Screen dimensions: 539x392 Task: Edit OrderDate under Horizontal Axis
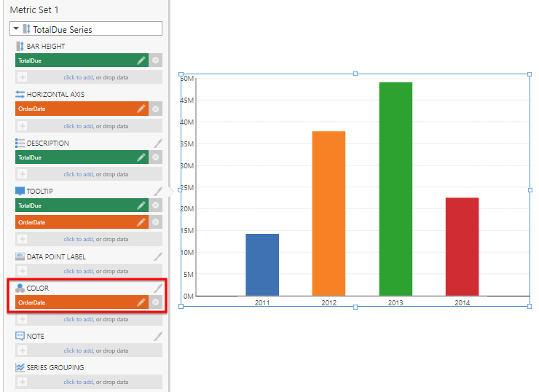[141, 109]
